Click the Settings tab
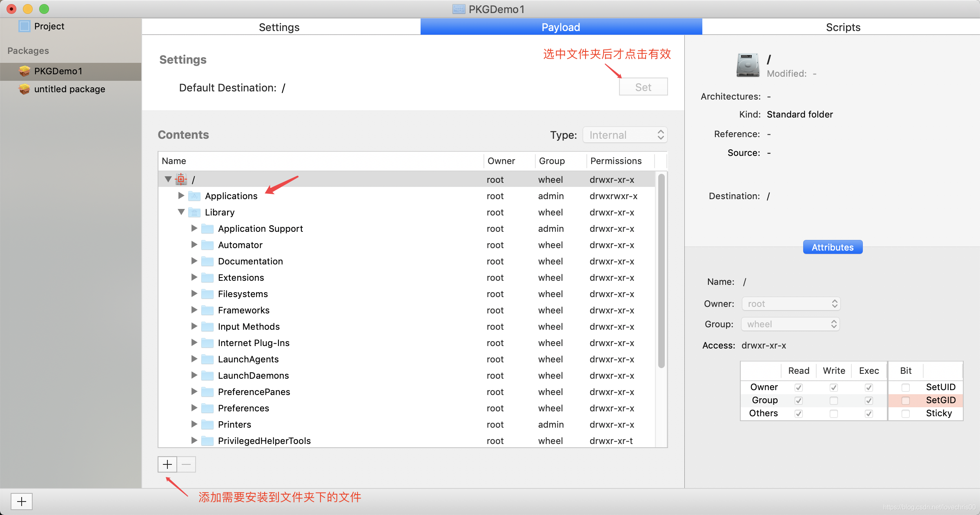 tap(279, 27)
